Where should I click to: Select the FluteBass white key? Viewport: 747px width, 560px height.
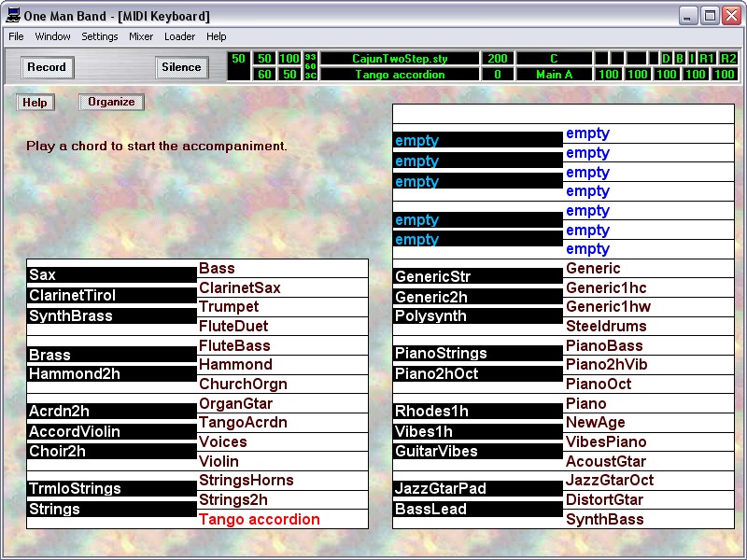click(x=283, y=345)
